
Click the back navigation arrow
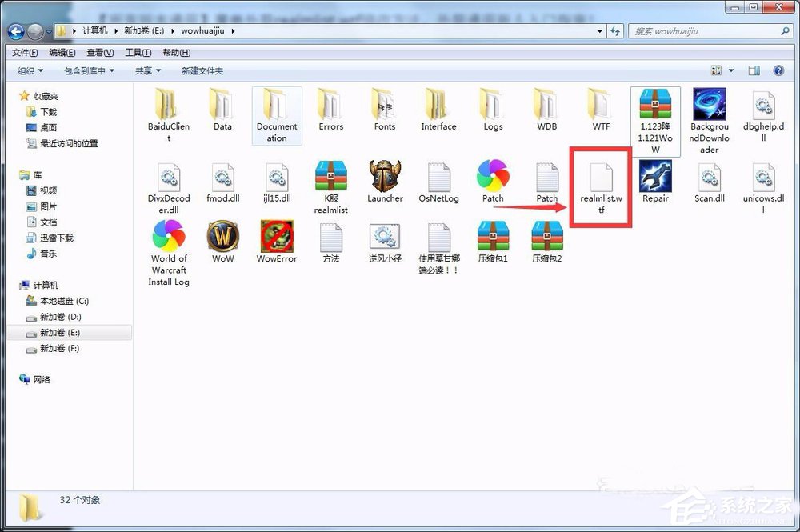click(x=16, y=30)
